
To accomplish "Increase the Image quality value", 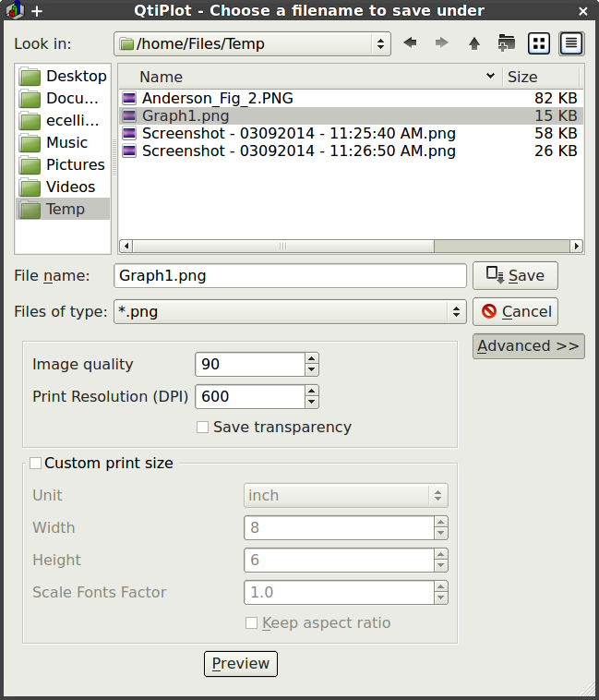I will (312, 358).
